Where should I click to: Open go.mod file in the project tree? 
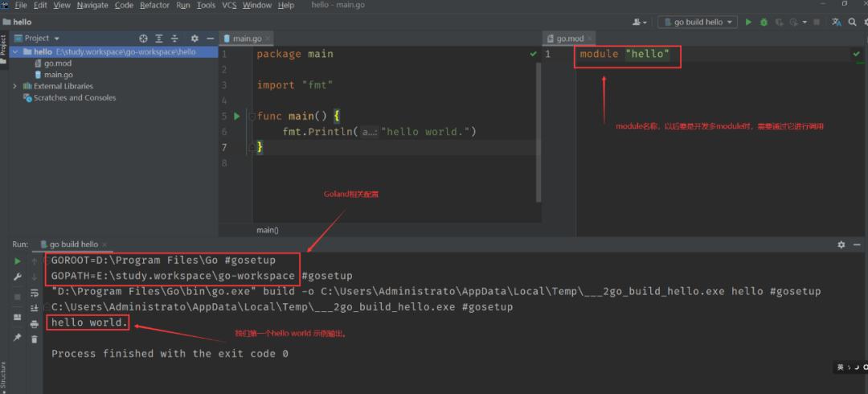pos(57,63)
